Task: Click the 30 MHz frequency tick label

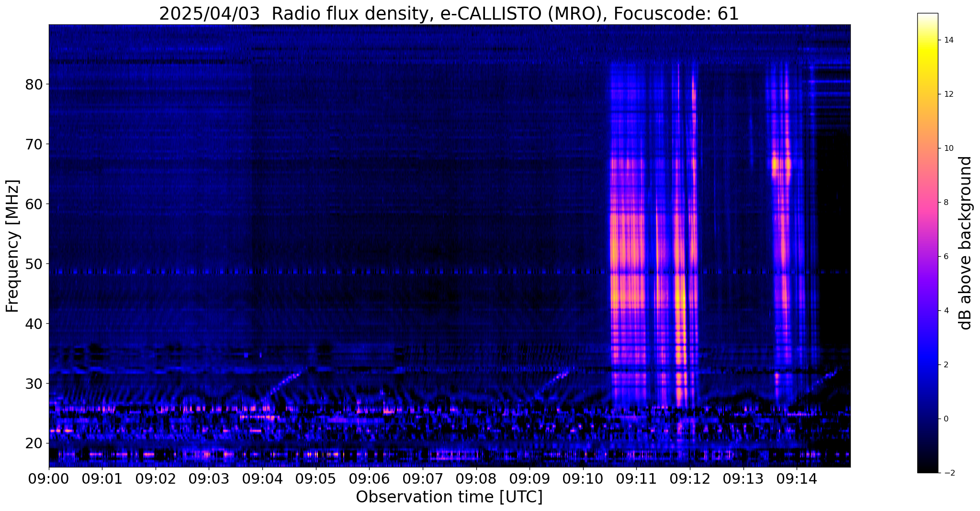Action: [33, 384]
